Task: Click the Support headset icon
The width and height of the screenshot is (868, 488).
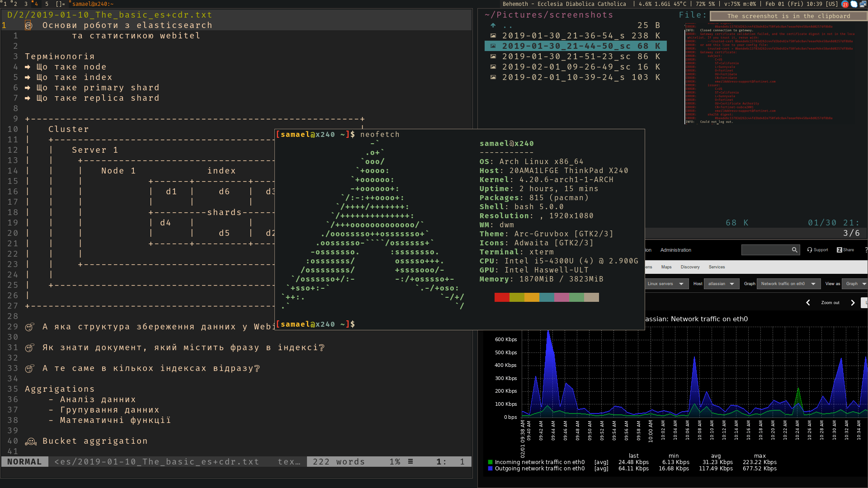Action: (x=810, y=250)
